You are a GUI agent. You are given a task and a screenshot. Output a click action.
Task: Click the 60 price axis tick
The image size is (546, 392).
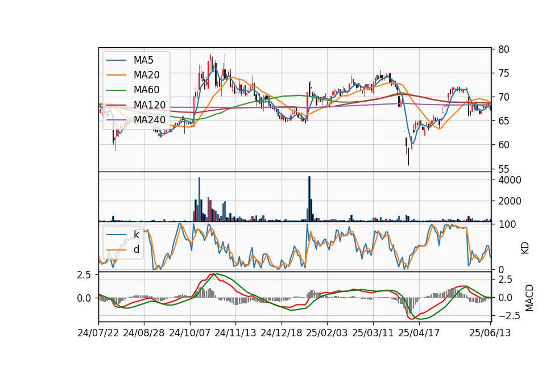[x=503, y=145]
